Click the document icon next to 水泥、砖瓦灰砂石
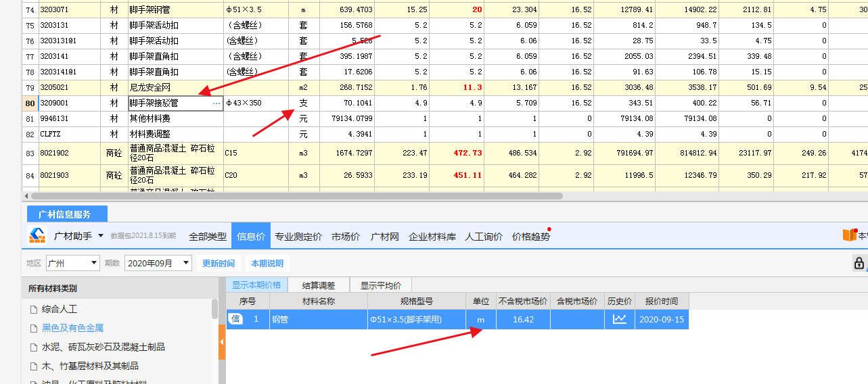Viewport: 868px width, 384px height. click(33, 347)
